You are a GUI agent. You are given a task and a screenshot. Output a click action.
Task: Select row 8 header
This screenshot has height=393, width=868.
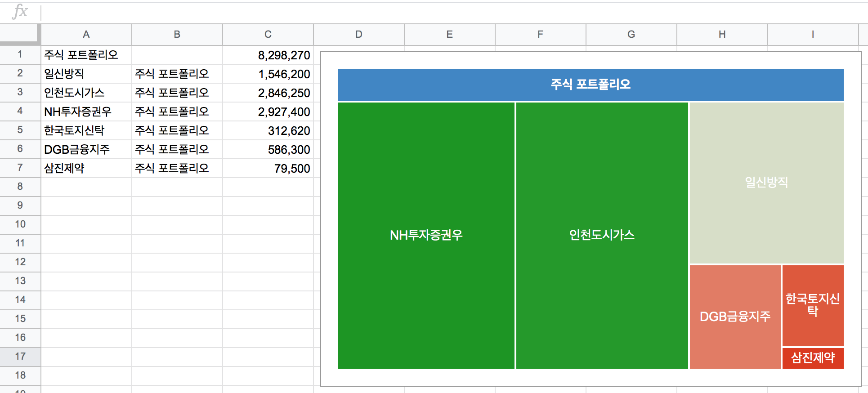(x=20, y=187)
